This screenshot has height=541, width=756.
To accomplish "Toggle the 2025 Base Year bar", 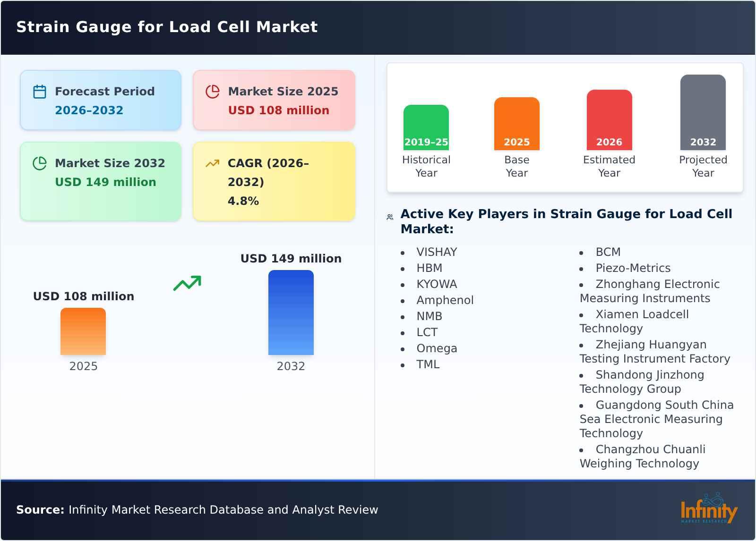I will [x=516, y=124].
